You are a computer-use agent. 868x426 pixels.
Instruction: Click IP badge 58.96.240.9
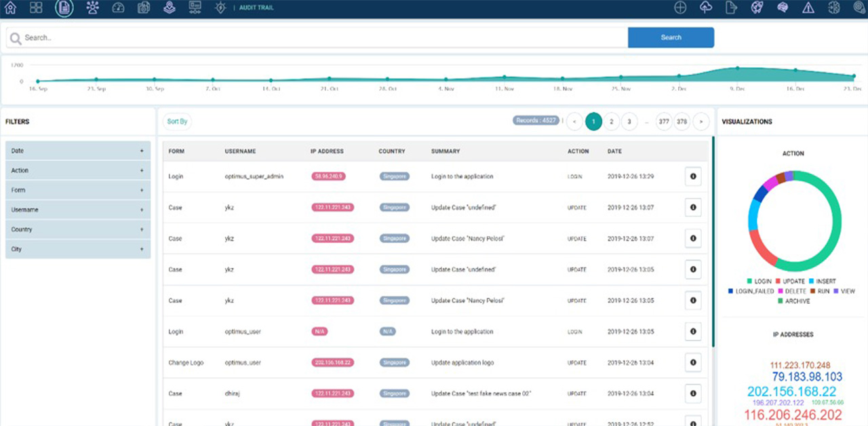(x=328, y=176)
